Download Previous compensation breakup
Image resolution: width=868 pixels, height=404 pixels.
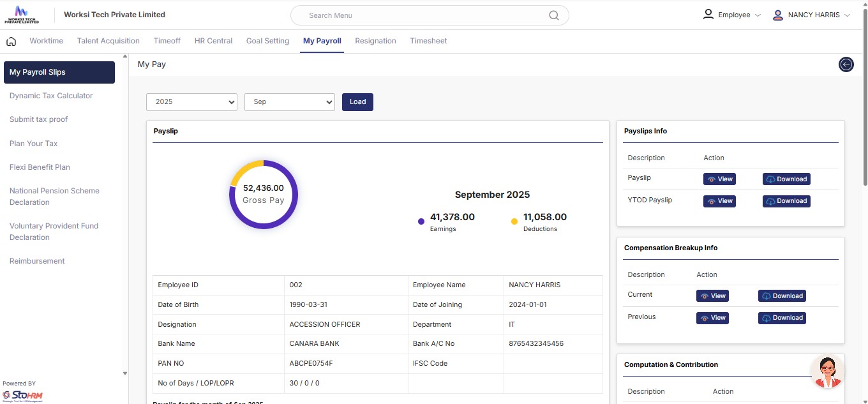[x=782, y=318]
